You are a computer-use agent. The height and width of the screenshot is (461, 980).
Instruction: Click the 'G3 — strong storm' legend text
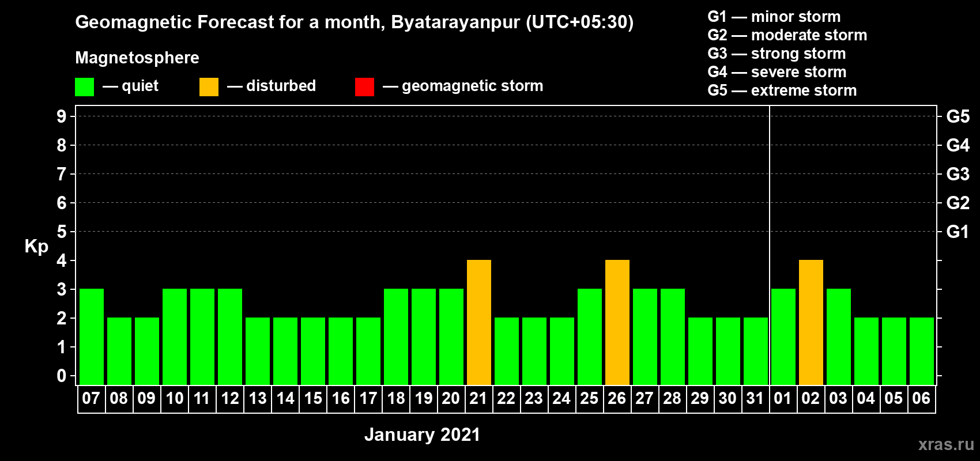777,54
